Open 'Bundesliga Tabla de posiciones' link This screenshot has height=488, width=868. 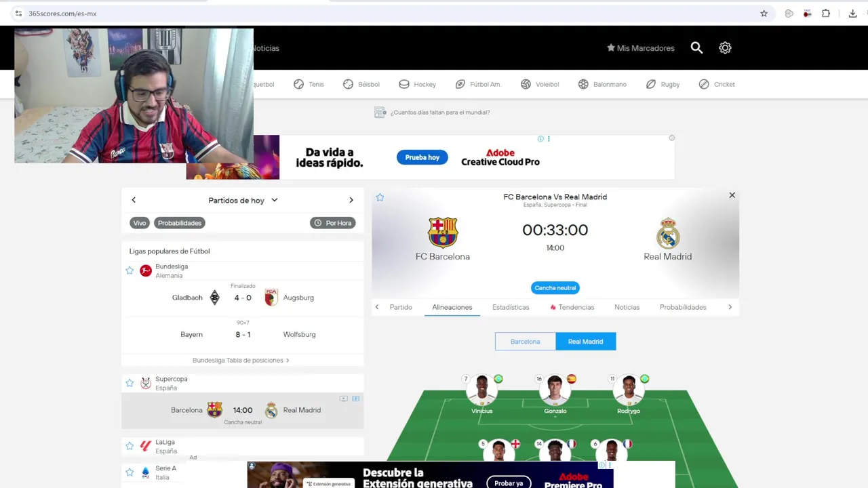[241, 361]
